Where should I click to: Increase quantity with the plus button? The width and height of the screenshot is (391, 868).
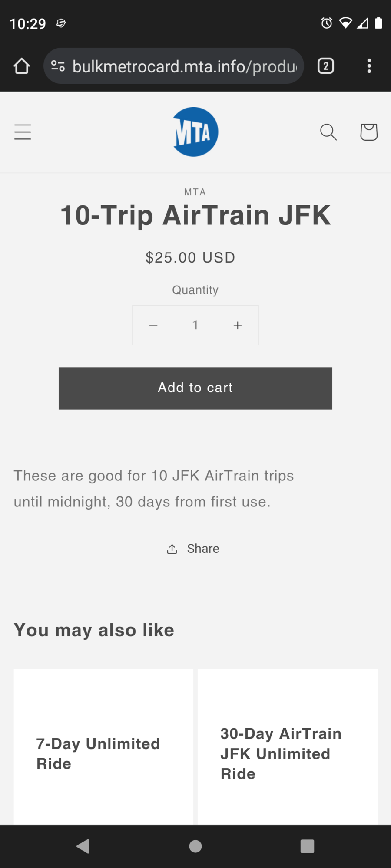[x=238, y=325]
